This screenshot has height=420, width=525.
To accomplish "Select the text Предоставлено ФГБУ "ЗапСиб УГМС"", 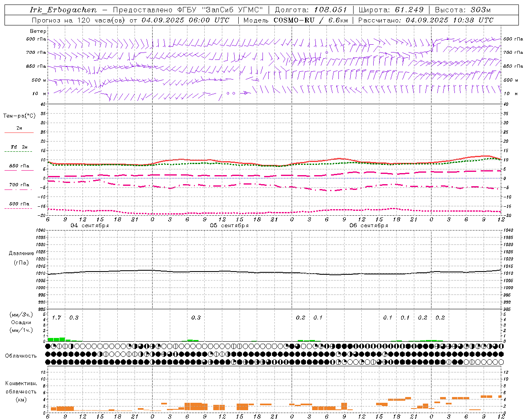I will point(187,10).
